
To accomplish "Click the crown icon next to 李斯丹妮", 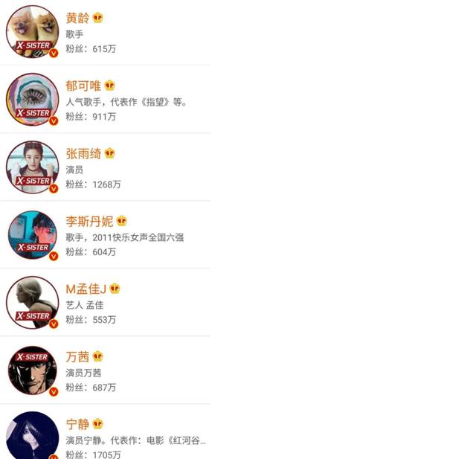I will coord(122,221).
